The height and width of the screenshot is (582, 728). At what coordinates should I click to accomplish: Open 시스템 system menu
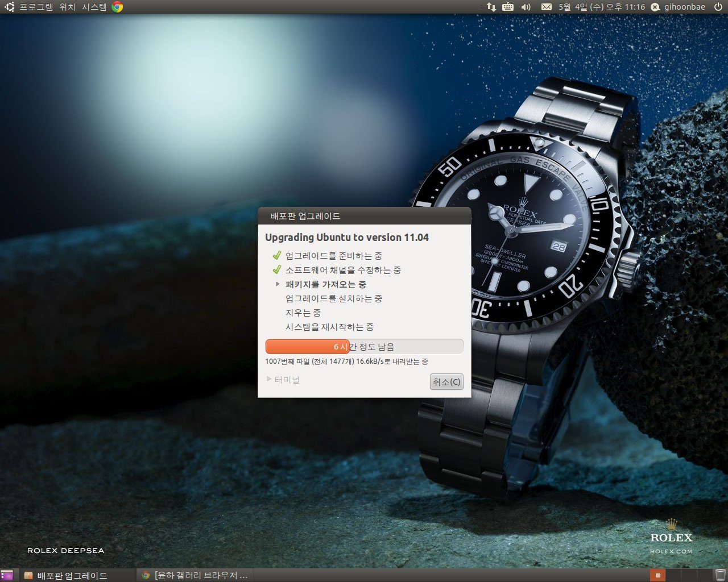[94, 7]
